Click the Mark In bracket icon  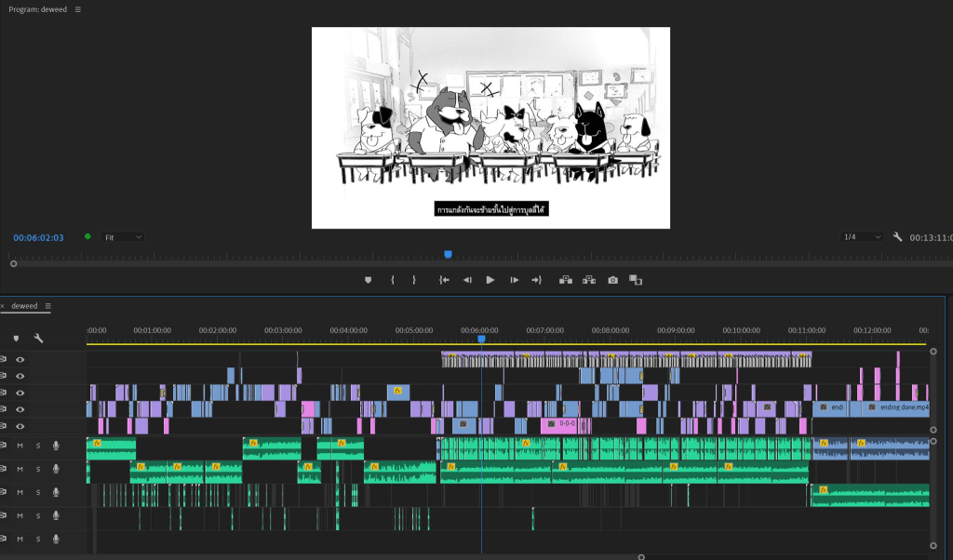[393, 280]
